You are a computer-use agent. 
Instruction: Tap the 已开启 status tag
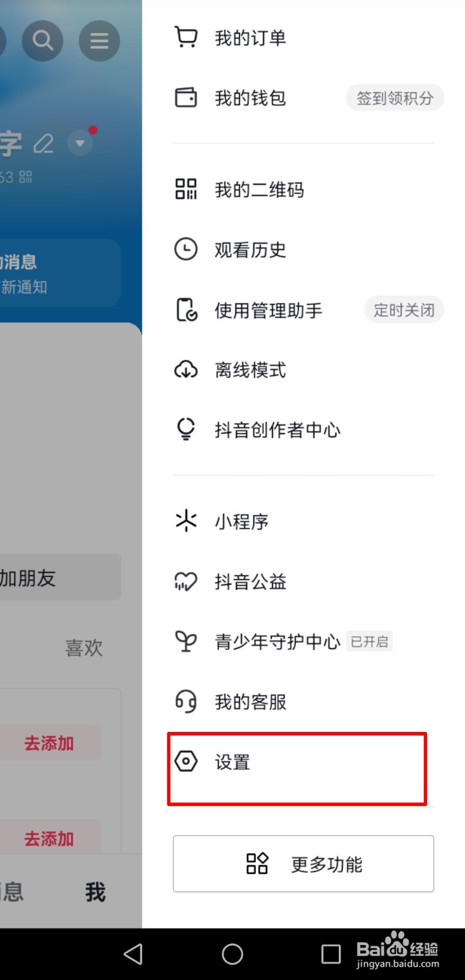click(369, 641)
